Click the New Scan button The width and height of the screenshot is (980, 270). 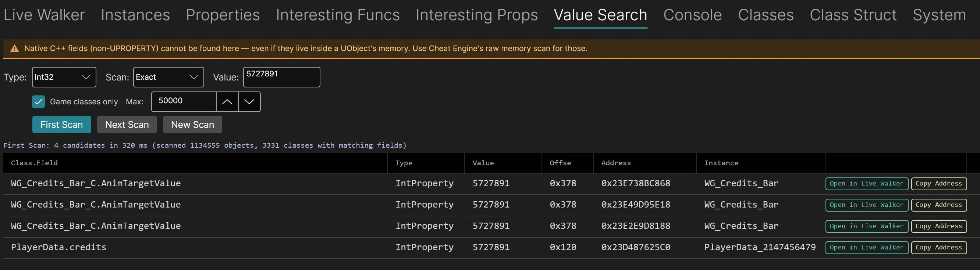click(x=192, y=125)
